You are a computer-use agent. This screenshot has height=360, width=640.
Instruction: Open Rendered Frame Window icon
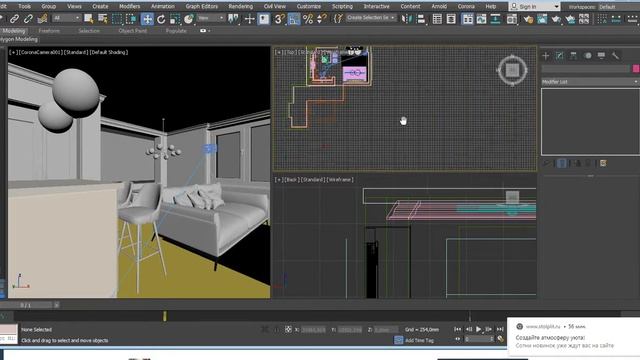click(x=542, y=19)
